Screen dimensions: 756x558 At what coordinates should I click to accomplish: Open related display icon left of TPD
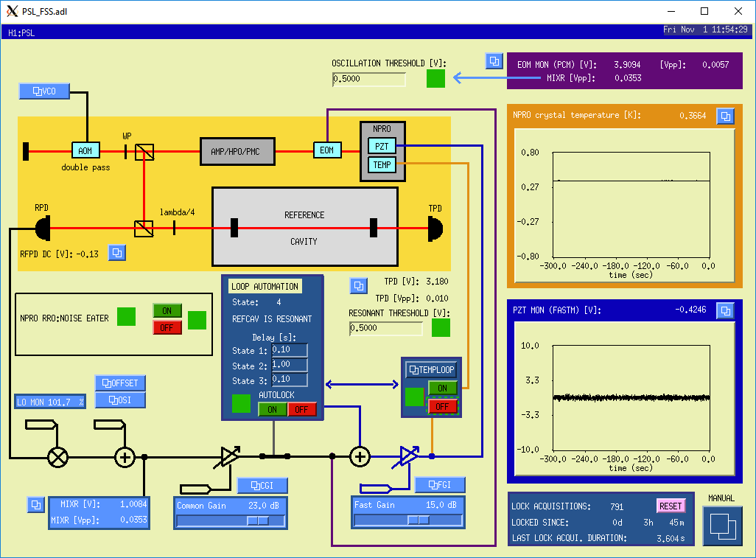[x=358, y=285]
